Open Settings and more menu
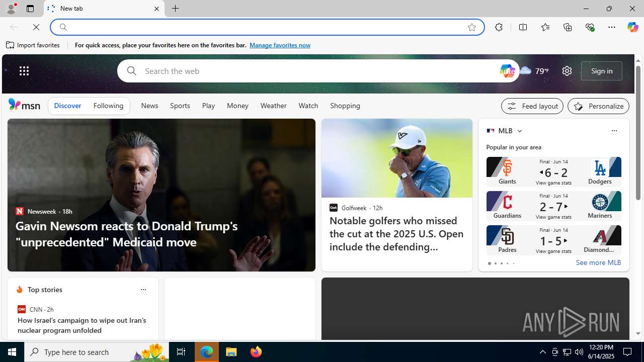Screen dimensions: 644x362 612,27
